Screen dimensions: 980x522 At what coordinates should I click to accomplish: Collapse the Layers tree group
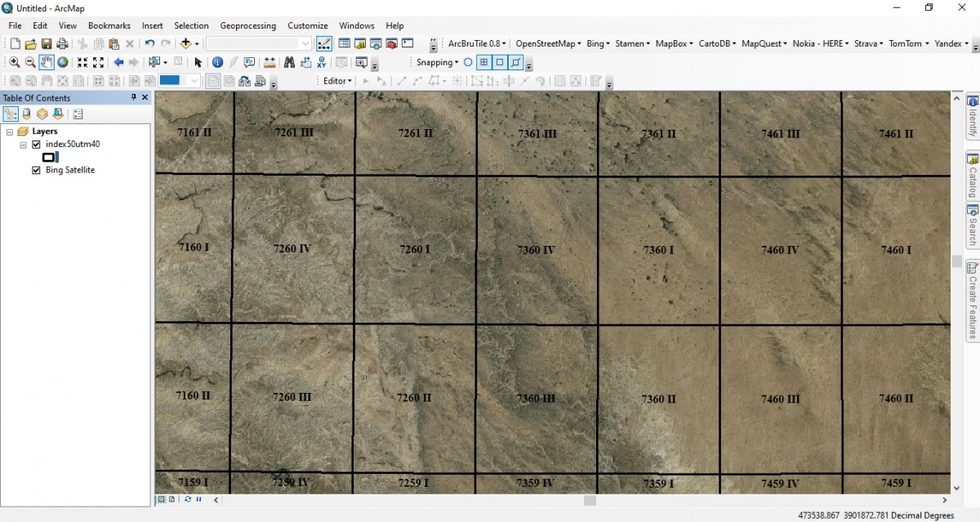[x=10, y=132]
